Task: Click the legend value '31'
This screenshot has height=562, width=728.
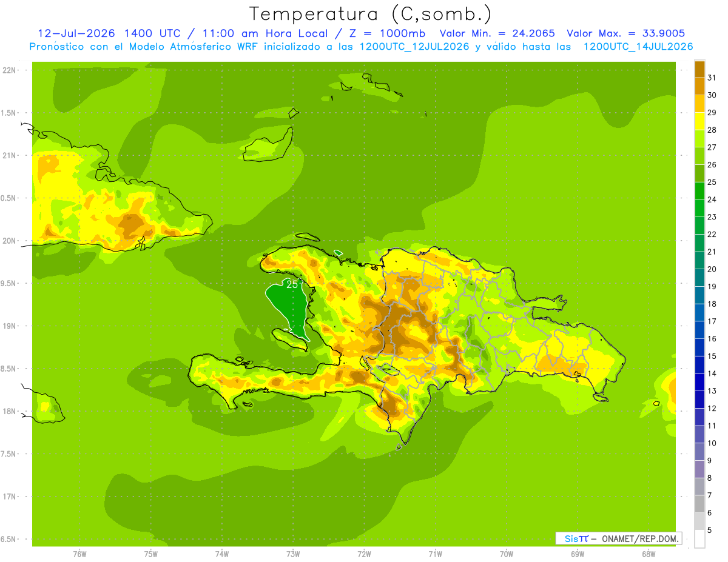Action: 712,77
